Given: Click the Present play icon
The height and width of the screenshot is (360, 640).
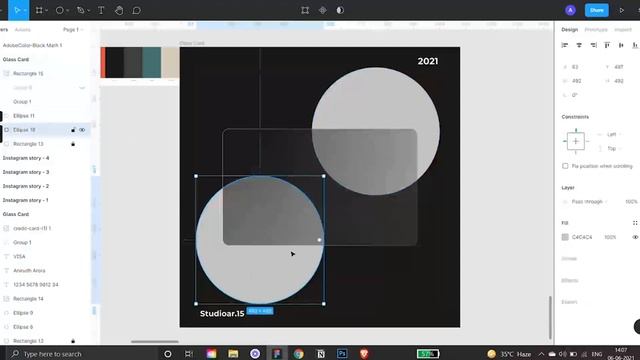Looking at the screenshot, I should (x=622, y=10).
